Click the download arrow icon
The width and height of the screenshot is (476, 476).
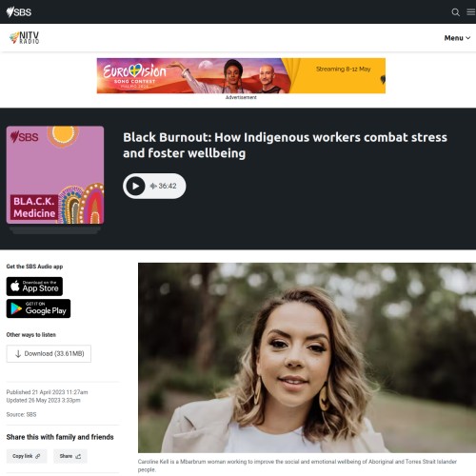point(18,354)
